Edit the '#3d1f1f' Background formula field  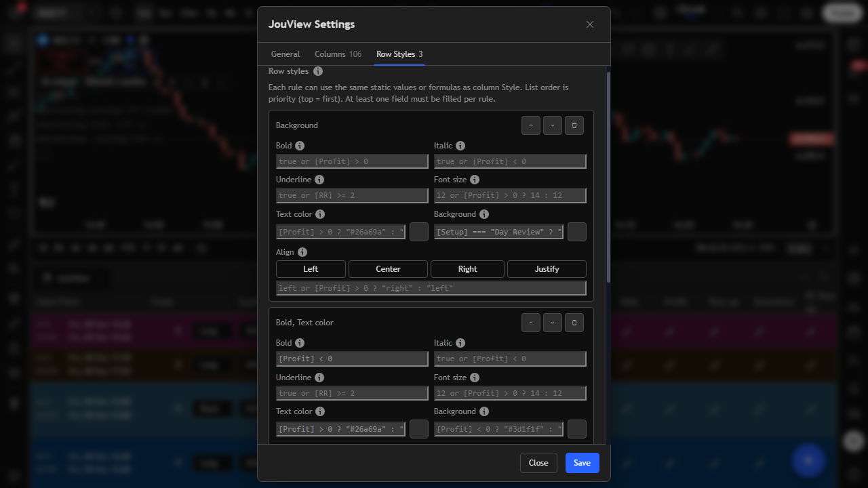[498, 429]
